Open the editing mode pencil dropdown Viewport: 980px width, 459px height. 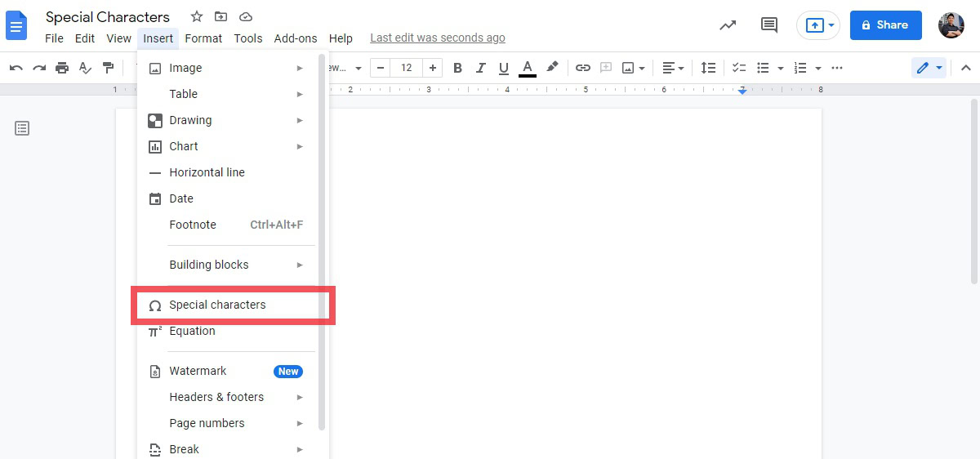[x=929, y=68]
